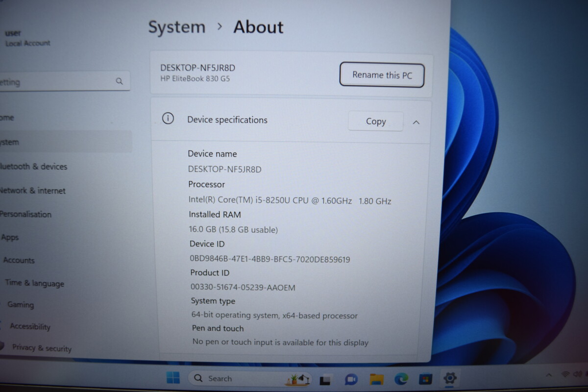
Task: Collapse the Device specifications section
Action: [x=416, y=122]
